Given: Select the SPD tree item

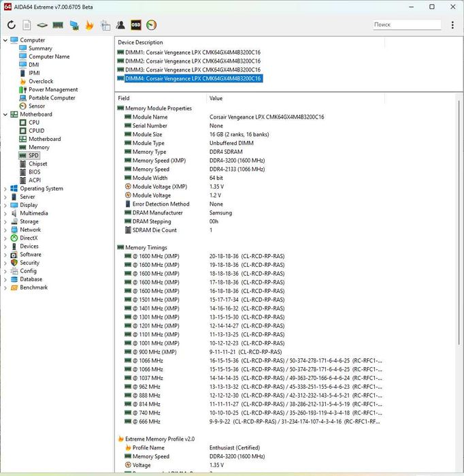Looking at the screenshot, I should pyautogui.click(x=33, y=155).
